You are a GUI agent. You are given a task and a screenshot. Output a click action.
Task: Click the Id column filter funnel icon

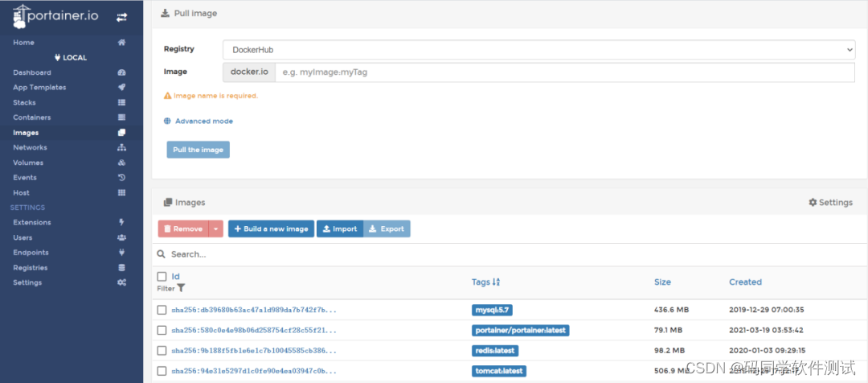coord(181,288)
